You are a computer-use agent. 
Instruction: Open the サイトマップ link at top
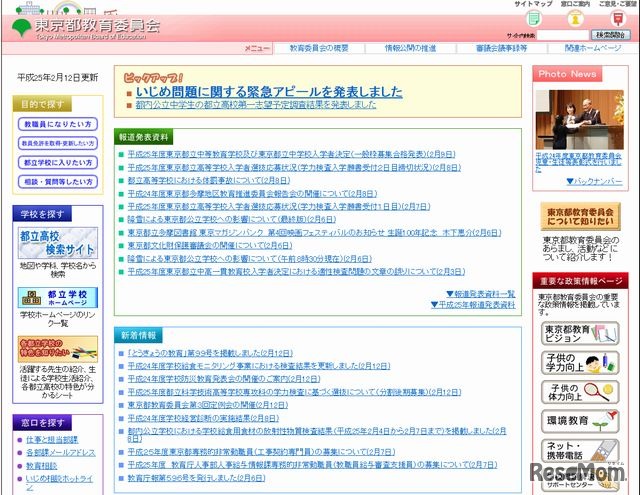pyautogui.click(x=532, y=5)
